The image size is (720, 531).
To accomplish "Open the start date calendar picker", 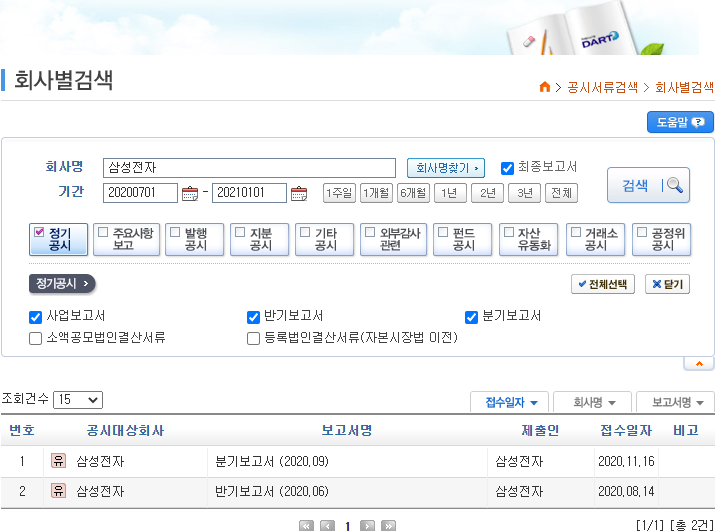I will pos(190,193).
